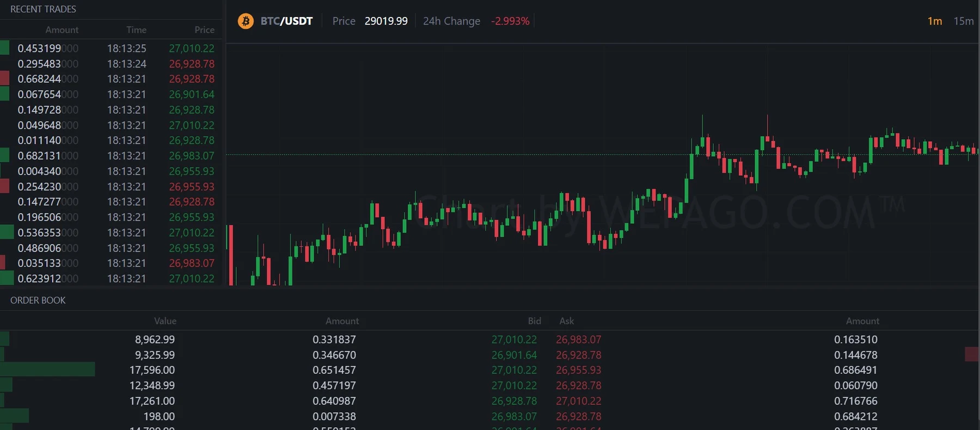Click bid amount 0.651457
The image size is (980, 430).
coord(334,370)
